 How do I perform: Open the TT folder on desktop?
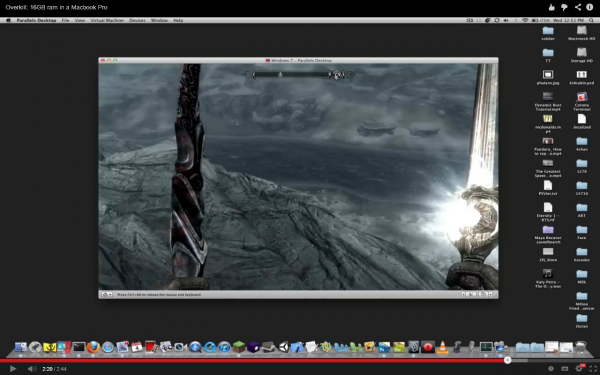point(548,55)
